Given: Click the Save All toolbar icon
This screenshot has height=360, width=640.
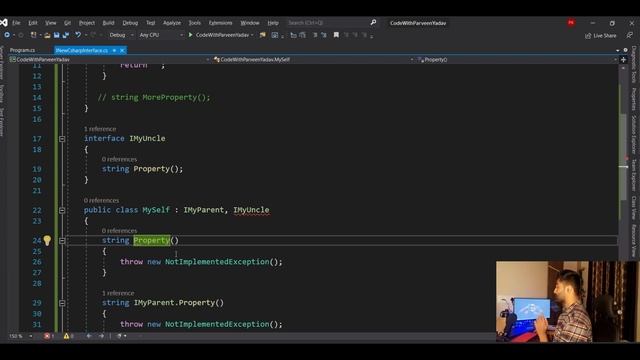Looking at the screenshot, I should coord(65,36).
